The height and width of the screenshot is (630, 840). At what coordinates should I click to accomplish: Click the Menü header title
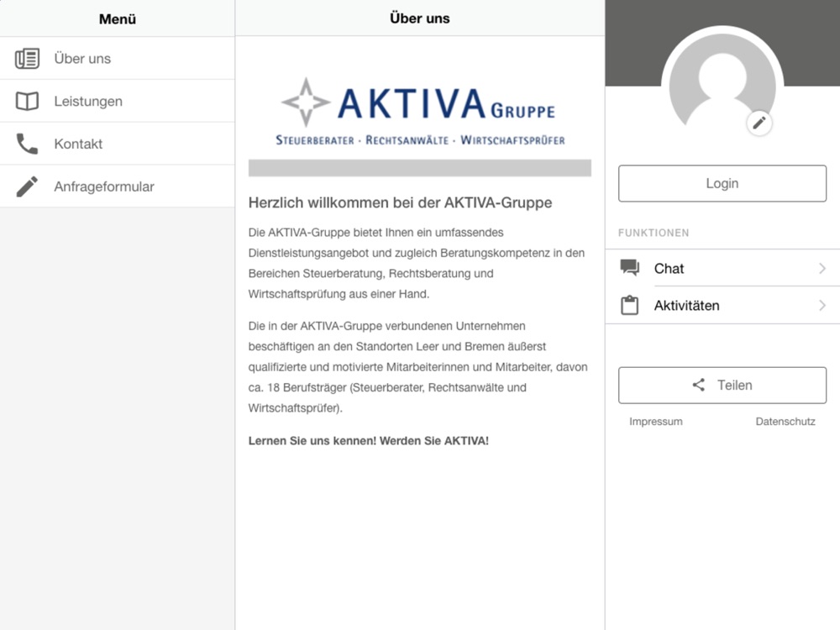click(x=118, y=18)
